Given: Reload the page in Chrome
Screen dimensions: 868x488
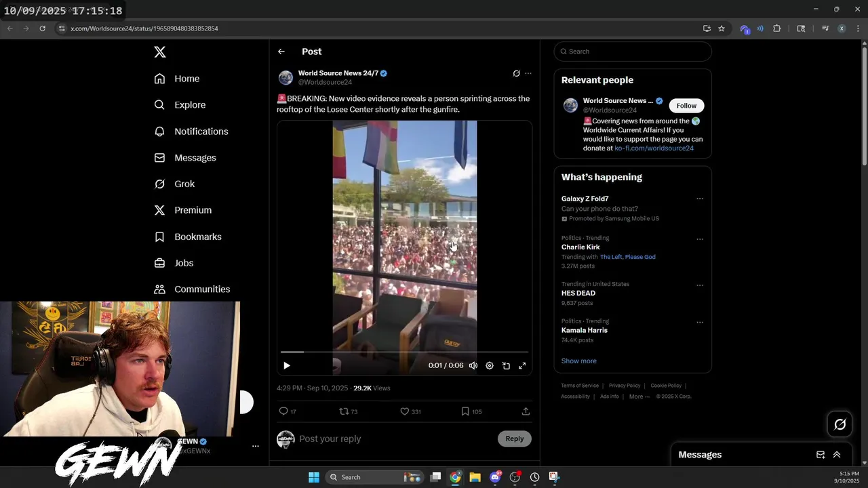Looking at the screenshot, I should tap(42, 28).
